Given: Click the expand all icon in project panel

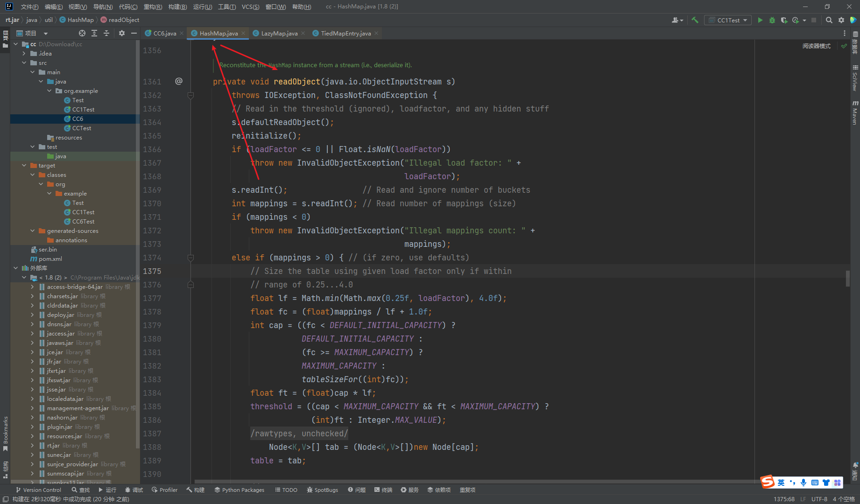Looking at the screenshot, I should 94,33.
